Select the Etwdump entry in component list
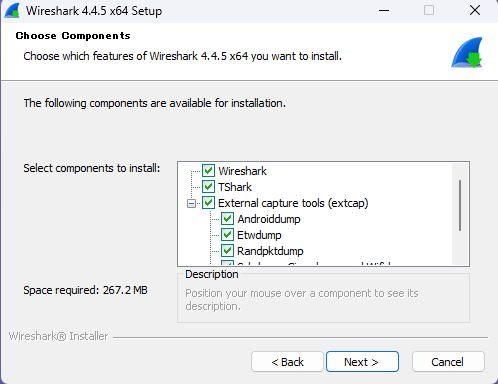This screenshot has width=498, height=384. [259, 235]
